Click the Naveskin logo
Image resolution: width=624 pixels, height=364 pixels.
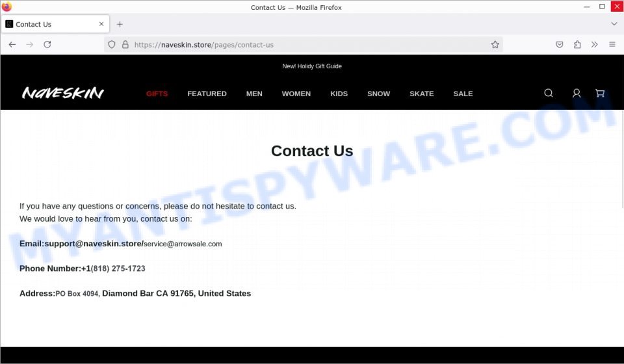point(63,93)
